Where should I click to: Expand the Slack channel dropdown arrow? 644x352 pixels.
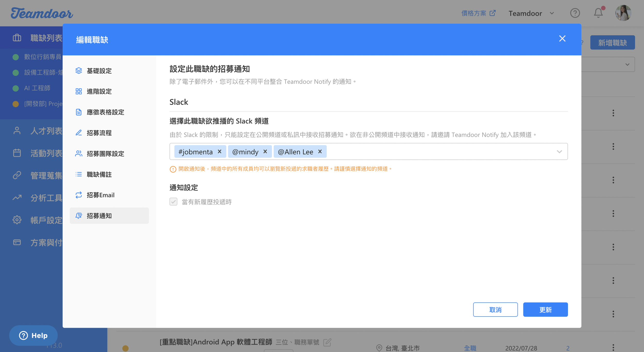pyautogui.click(x=559, y=152)
